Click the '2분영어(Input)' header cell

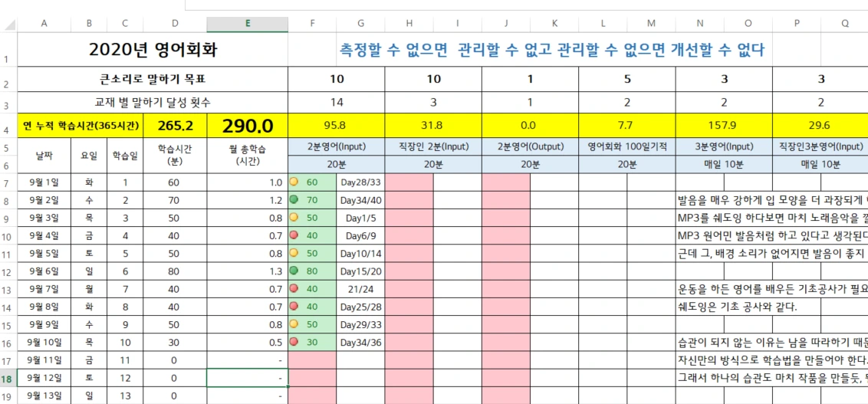[337, 146]
